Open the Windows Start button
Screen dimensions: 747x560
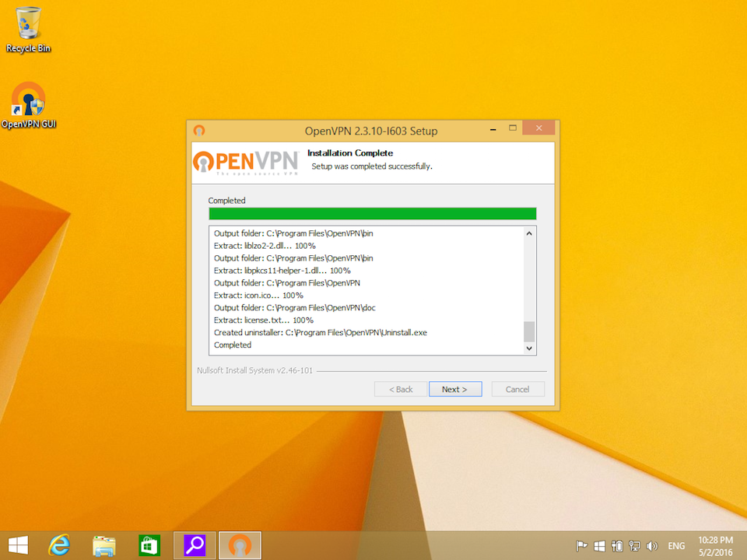pos(18,545)
